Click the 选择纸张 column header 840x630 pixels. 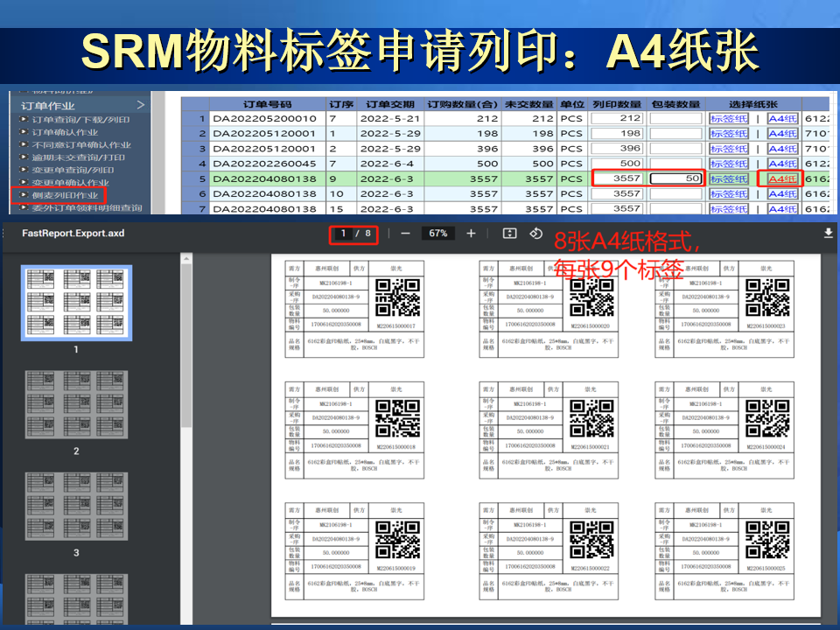(x=753, y=104)
